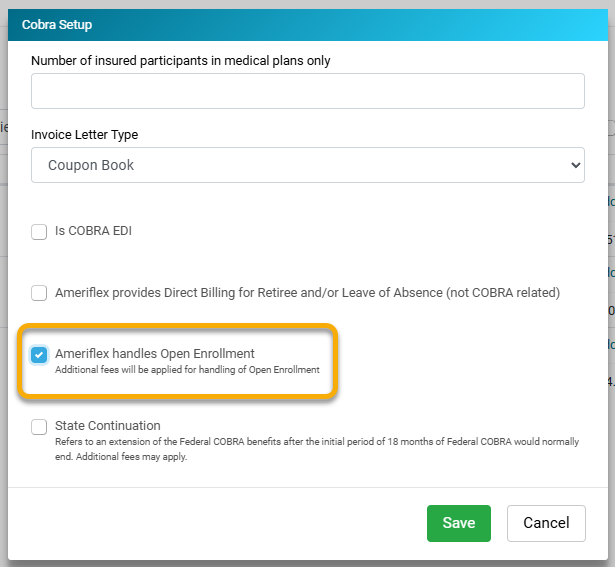This screenshot has width=615, height=567.
Task: Save the Cobra Setup settings
Action: pos(459,523)
